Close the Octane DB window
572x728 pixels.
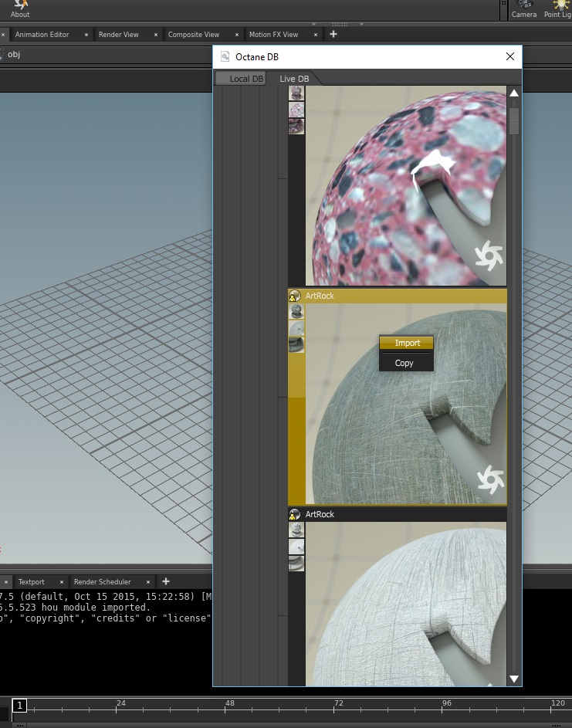[509, 56]
